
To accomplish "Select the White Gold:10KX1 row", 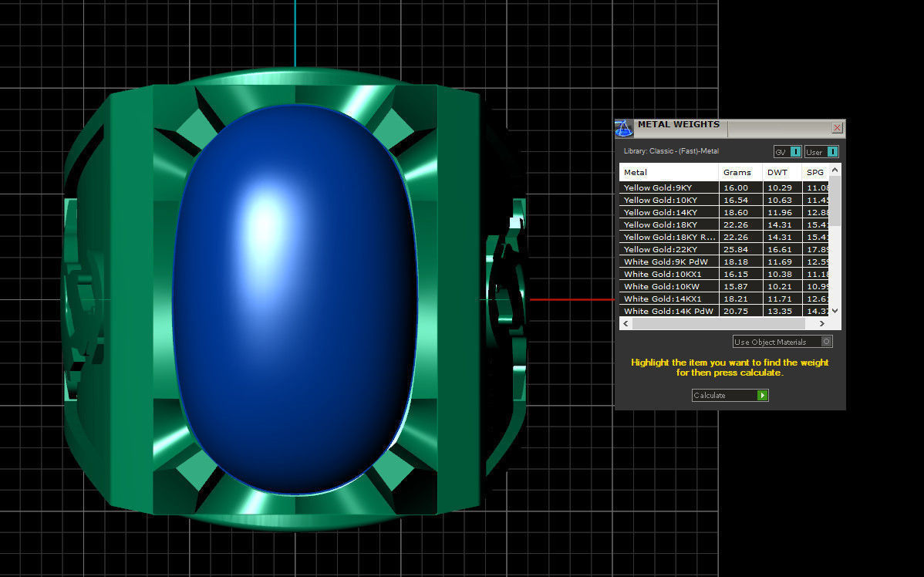I will coord(724,274).
